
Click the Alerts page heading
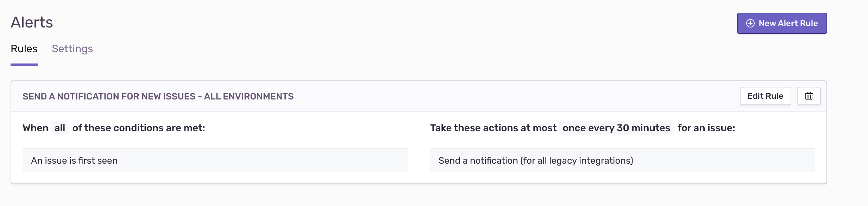point(32,22)
